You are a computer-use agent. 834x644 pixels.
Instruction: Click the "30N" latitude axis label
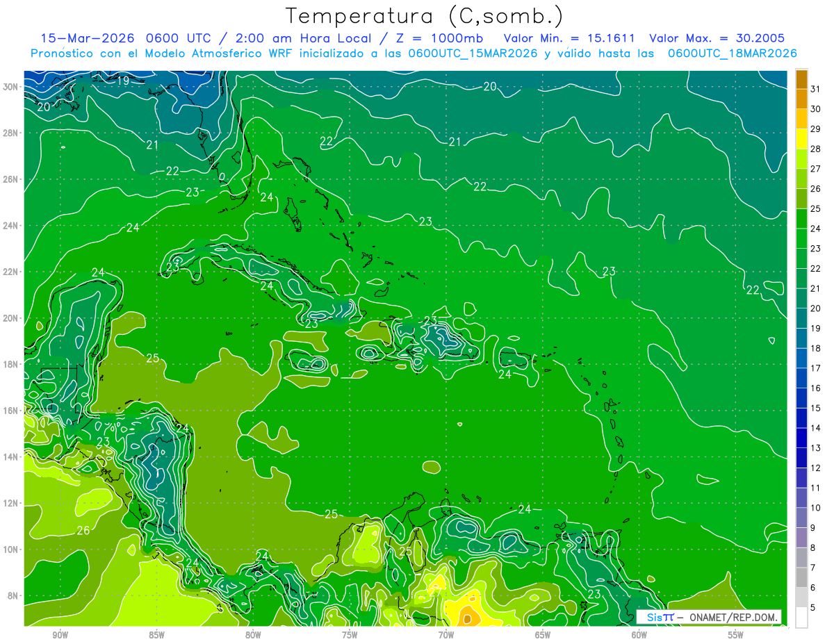(10, 86)
